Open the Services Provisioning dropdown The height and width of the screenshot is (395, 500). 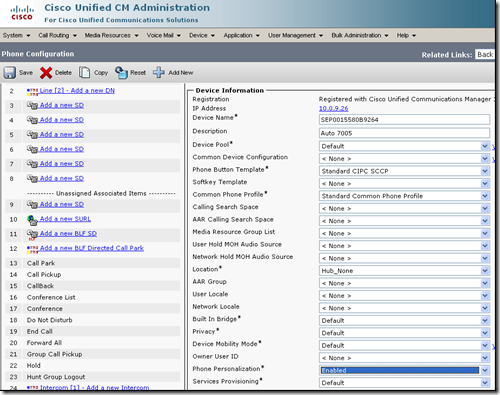point(404,383)
